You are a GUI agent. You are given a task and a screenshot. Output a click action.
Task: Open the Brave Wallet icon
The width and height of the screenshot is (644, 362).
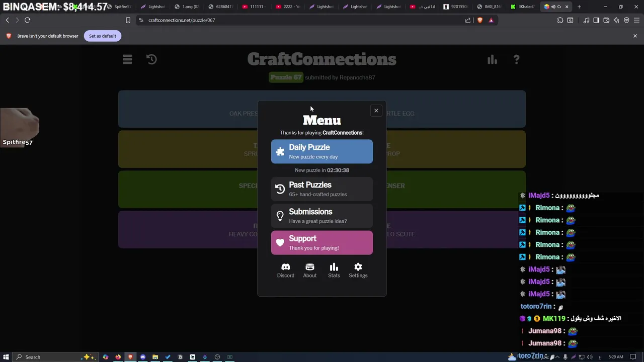coord(606,20)
